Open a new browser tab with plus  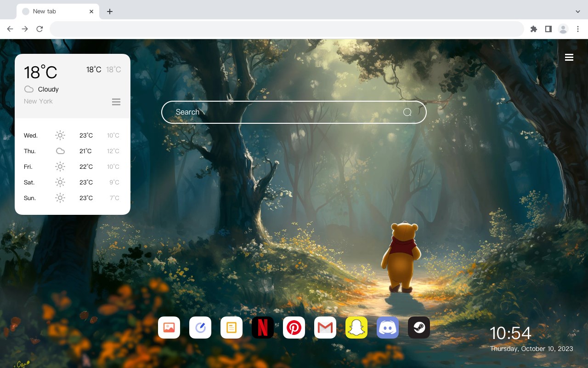tap(110, 11)
